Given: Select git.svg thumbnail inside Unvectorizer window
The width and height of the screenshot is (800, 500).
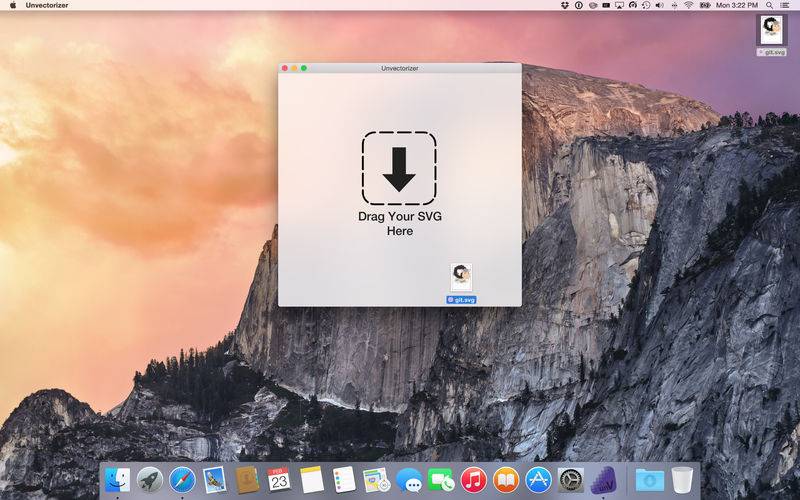Looking at the screenshot, I should click(461, 278).
